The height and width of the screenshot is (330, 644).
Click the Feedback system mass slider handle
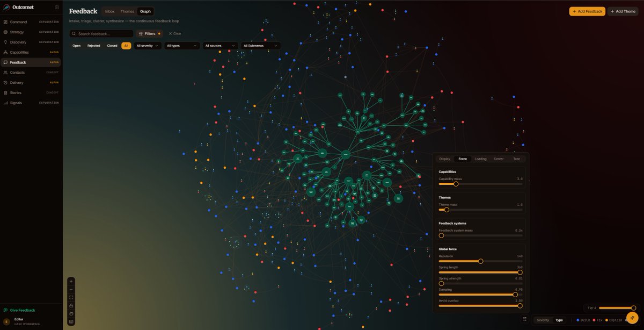[x=442, y=235]
